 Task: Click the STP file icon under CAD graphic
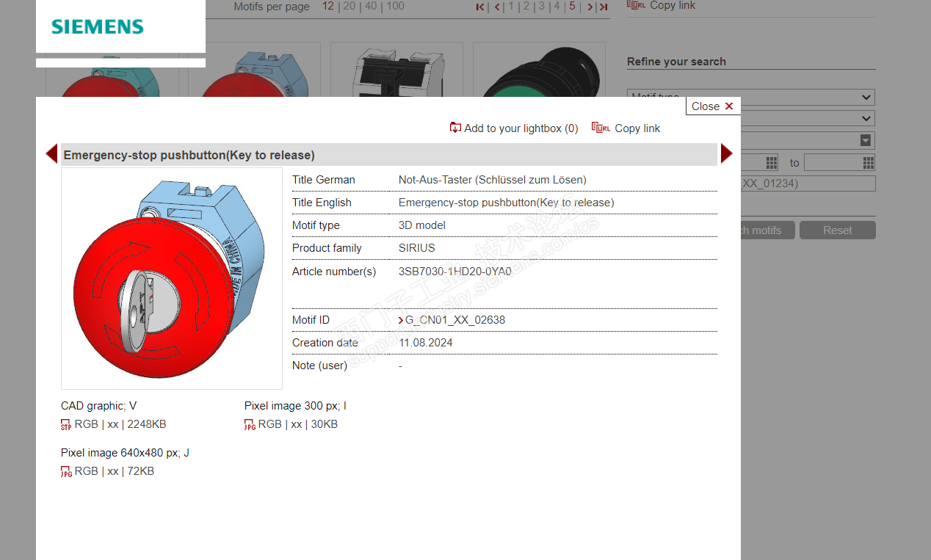pos(66,424)
